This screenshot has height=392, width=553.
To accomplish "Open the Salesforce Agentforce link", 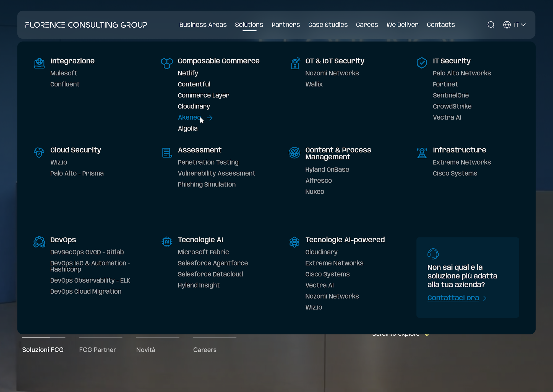I will [x=213, y=263].
